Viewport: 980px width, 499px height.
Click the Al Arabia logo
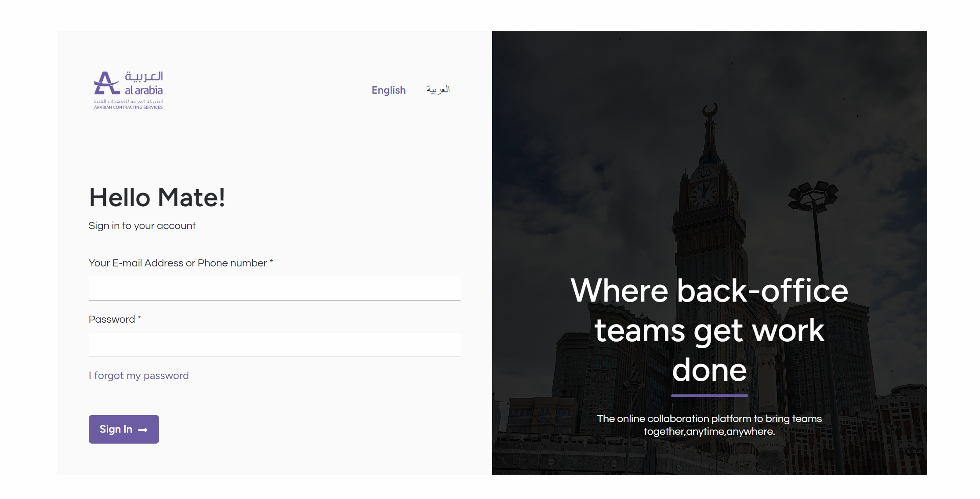pyautogui.click(x=128, y=90)
